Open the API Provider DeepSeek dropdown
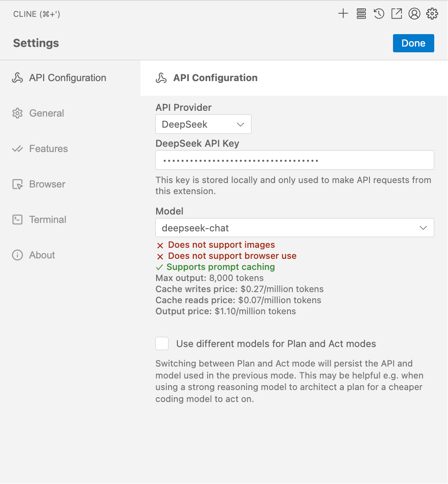Image resolution: width=448 pixels, height=484 pixels. pyautogui.click(x=203, y=124)
